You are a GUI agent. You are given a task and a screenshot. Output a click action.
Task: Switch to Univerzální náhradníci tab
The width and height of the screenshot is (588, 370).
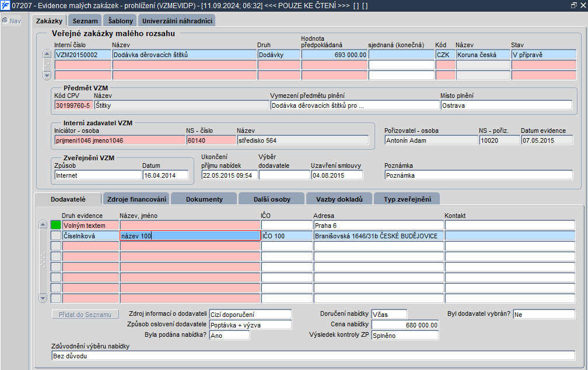[177, 21]
